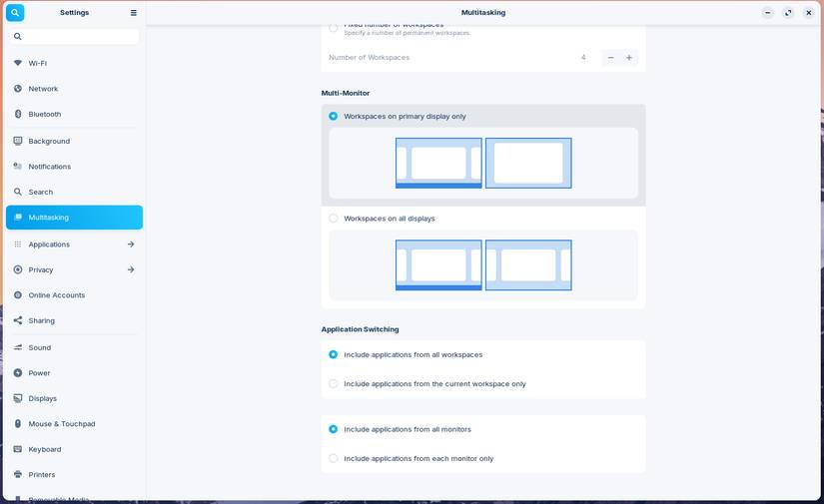
Task: Click the Mouse & Touchpad icon
Action: click(x=18, y=424)
